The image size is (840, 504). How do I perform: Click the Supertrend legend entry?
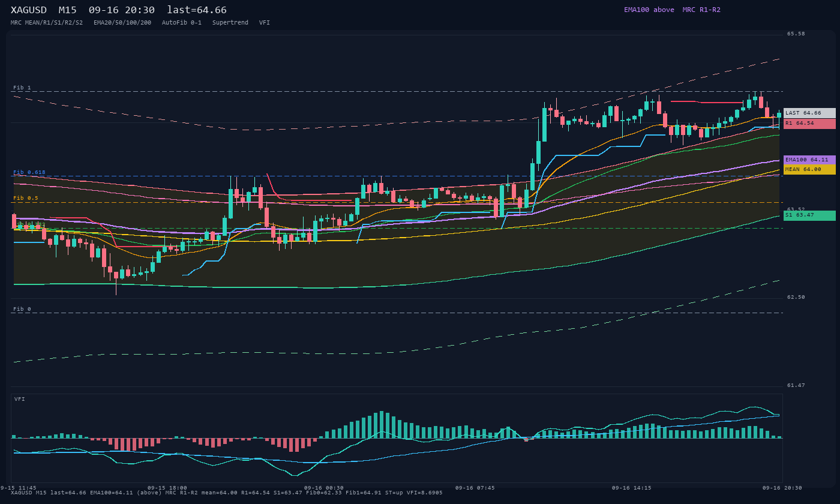click(x=230, y=23)
